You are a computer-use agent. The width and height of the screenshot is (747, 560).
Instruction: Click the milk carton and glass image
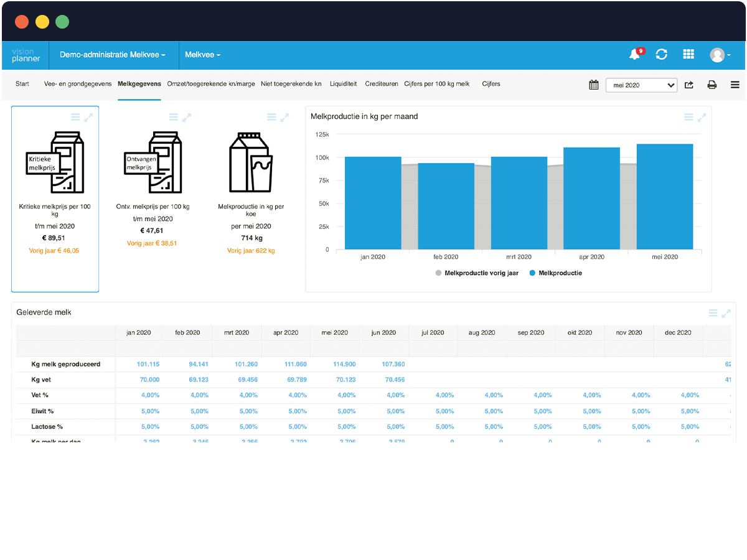point(251,162)
